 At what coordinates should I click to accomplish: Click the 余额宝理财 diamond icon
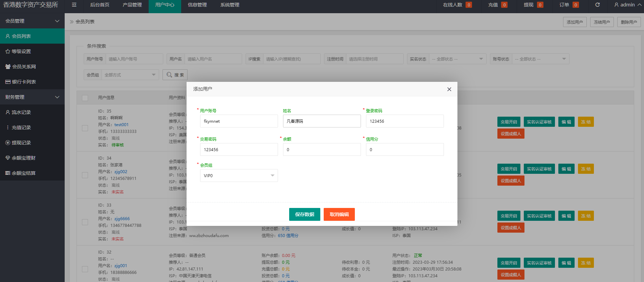(8, 158)
